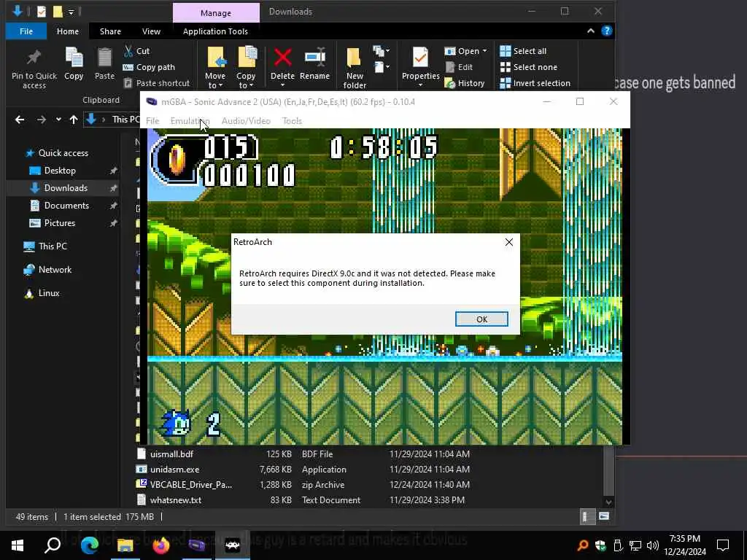The height and width of the screenshot is (560, 747).
Task: Click Edit in the ribbon
Action: click(460, 67)
